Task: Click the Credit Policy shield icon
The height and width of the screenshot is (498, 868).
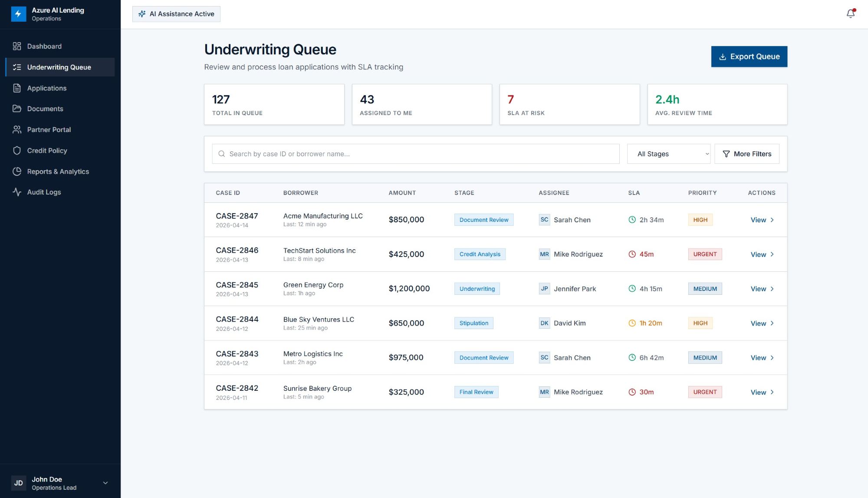Action: [17, 150]
